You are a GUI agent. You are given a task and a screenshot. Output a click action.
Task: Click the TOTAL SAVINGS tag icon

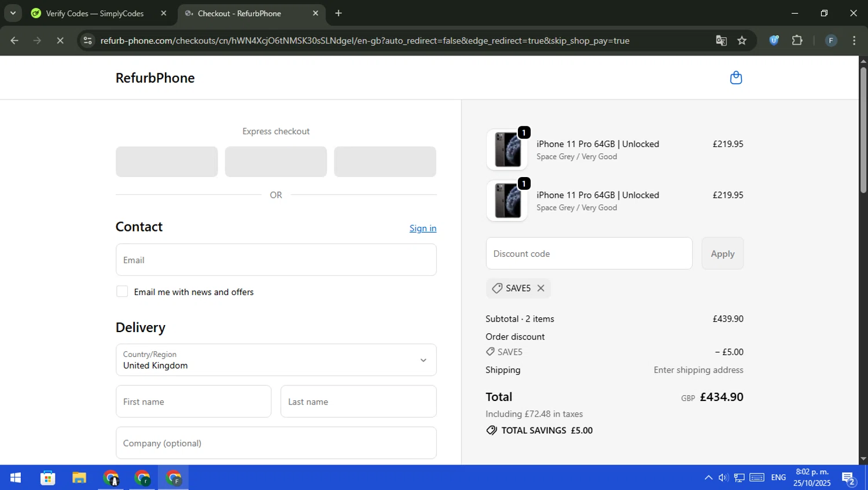click(491, 430)
